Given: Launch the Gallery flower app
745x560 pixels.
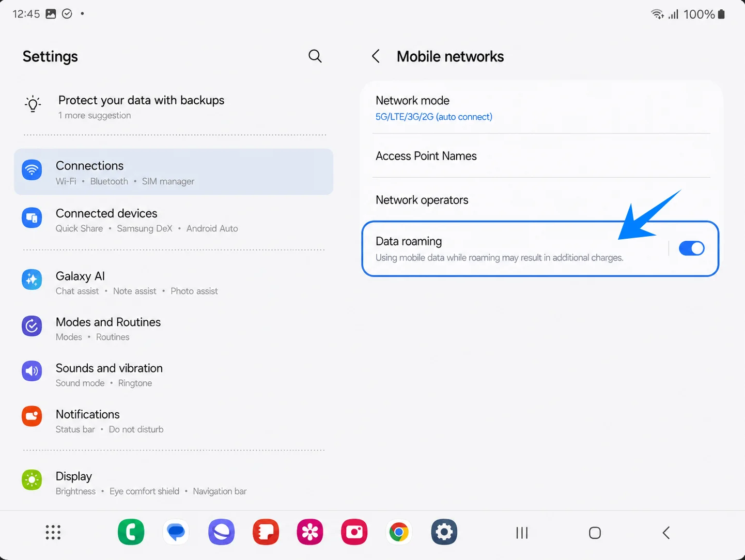Looking at the screenshot, I should point(310,532).
